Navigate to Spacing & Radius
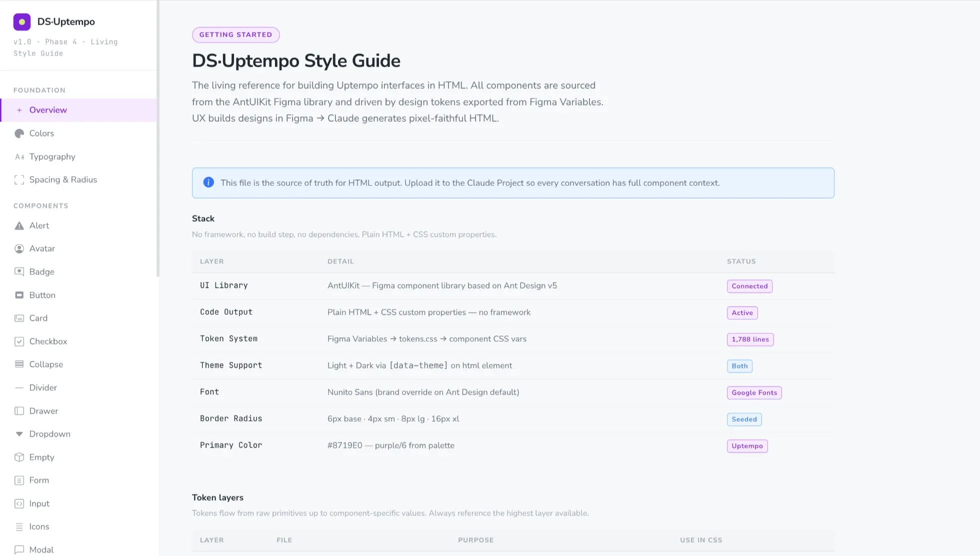 tap(79, 180)
